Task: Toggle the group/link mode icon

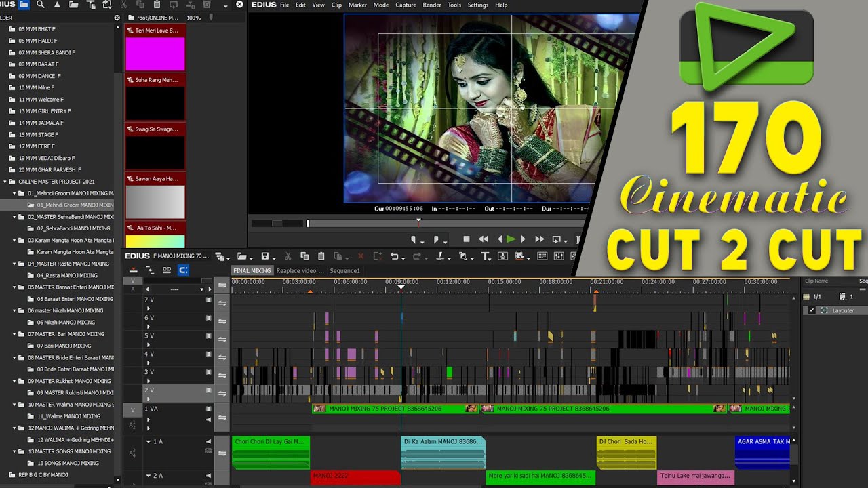Action: tap(167, 270)
